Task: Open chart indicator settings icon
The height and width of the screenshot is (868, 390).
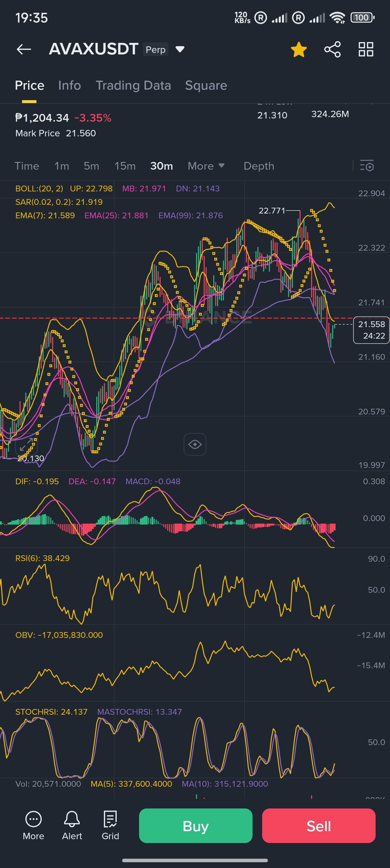Action: 367,166
